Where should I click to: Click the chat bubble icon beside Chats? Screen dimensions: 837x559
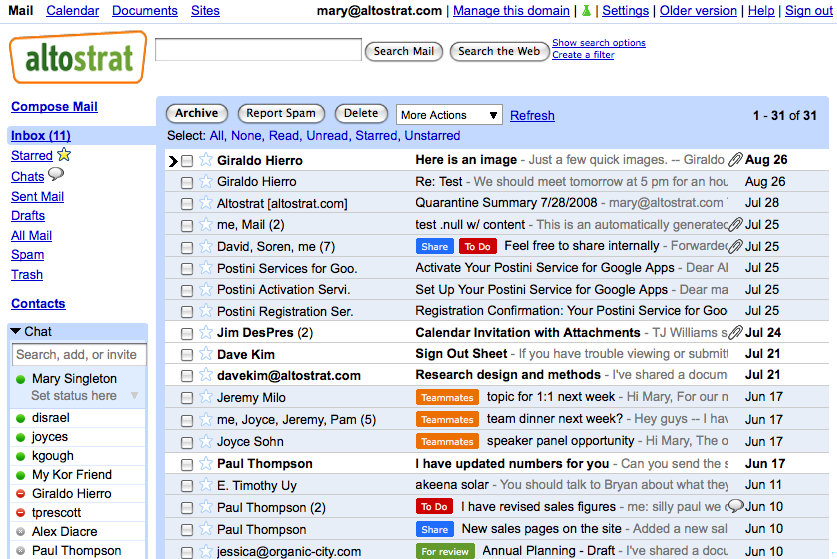(56, 174)
